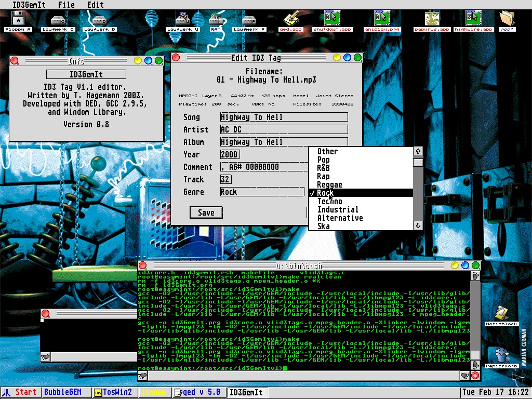Image resolution: width=532 pixels, height=399 pixels.
Task: Close the Info window
Action: click(x=14, y=61)
